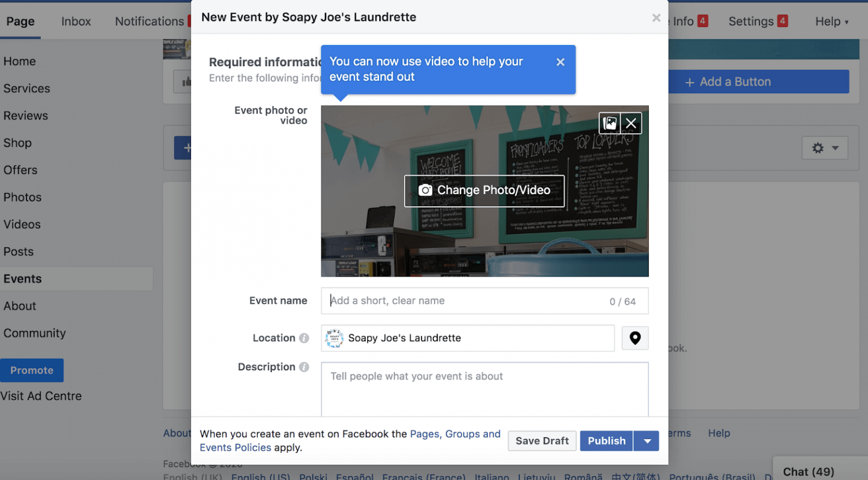Select Español language link
868x480 pixels.
click(354, 477)
